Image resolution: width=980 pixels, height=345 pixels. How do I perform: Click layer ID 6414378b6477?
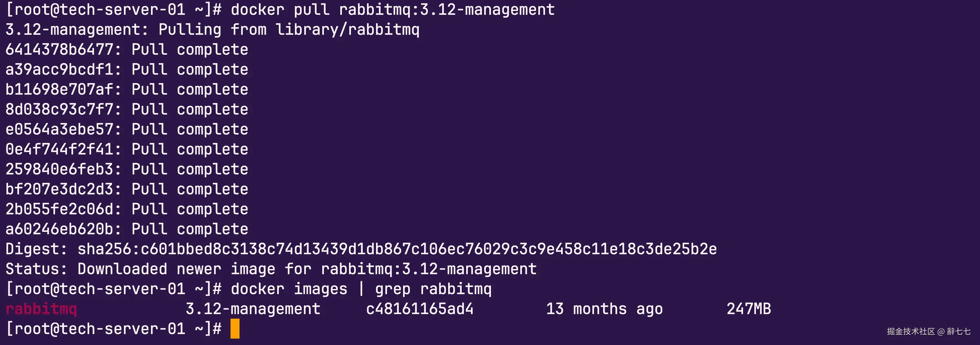[x=59, y=50]
